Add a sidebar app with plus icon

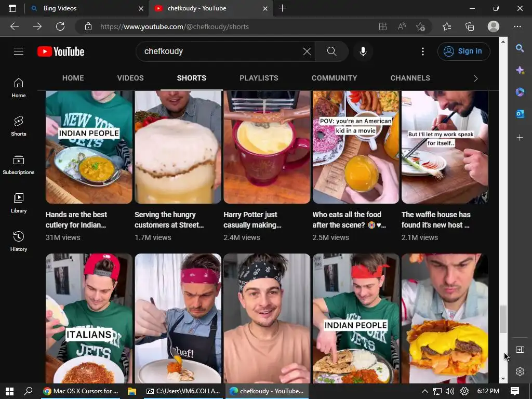tap(520, 137)
